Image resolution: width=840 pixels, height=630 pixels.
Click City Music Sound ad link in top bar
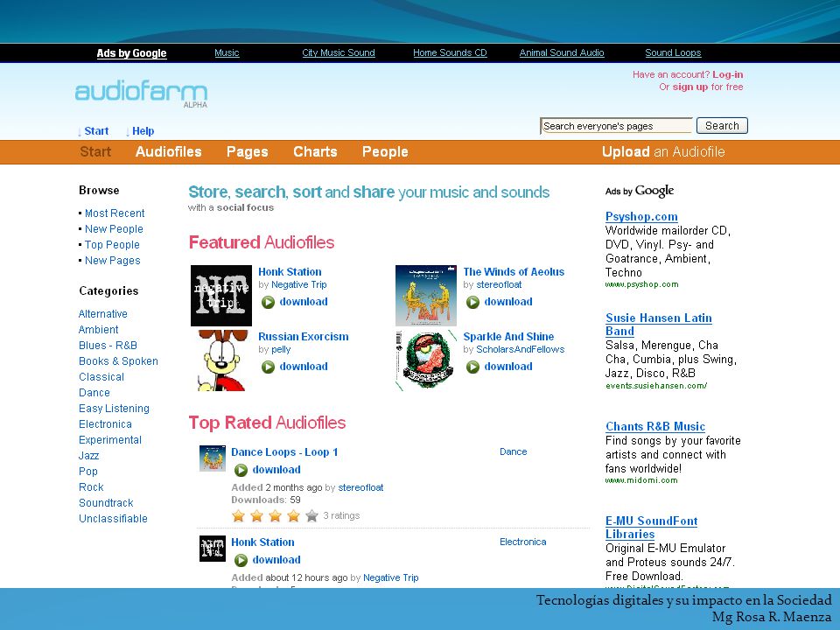point(339,53)
